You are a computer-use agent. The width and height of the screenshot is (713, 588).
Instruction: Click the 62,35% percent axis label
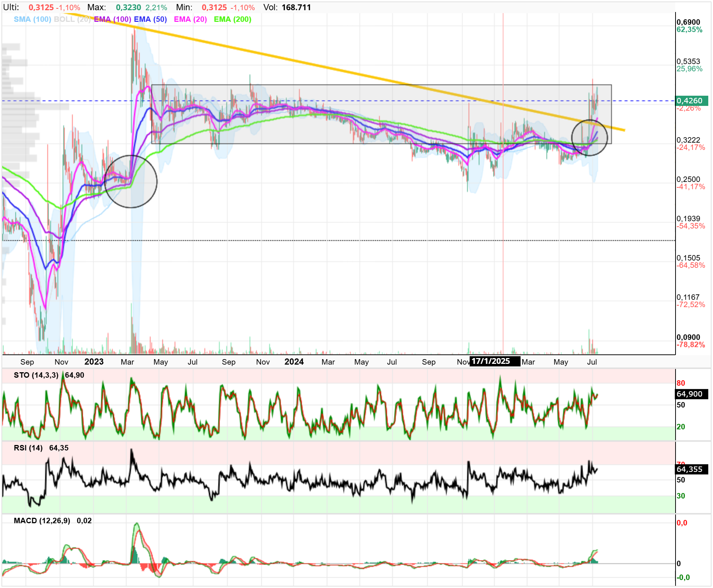[x=689, y=30]
